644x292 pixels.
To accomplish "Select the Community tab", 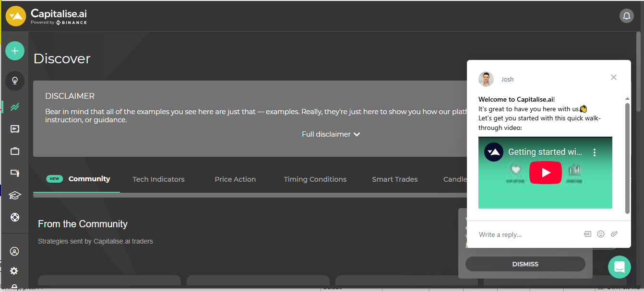I will [76, 179].
